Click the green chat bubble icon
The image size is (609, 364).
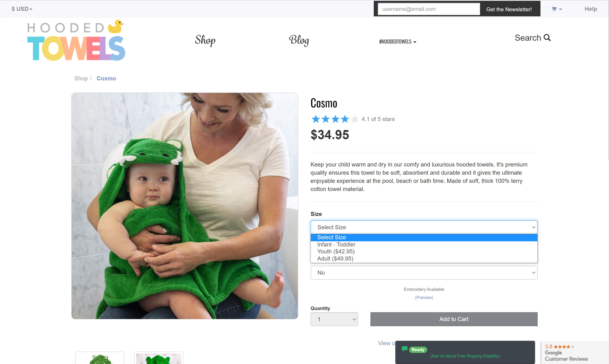(404, 348)
